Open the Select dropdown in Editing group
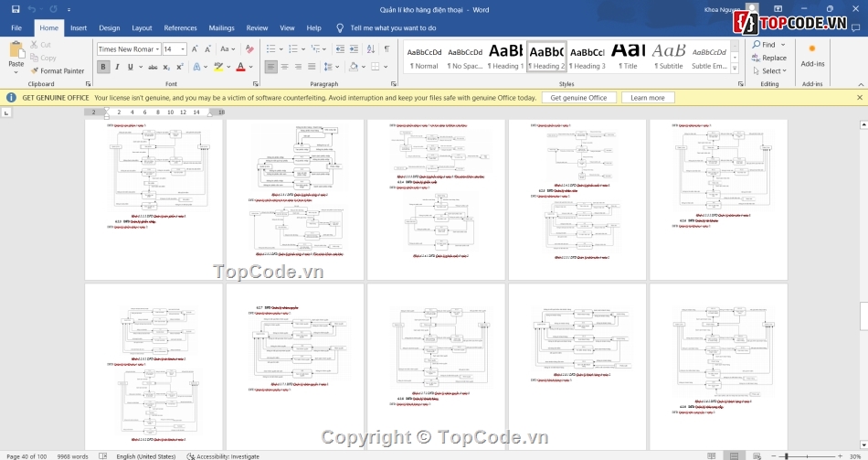868x460 pixels. point(769,71)
